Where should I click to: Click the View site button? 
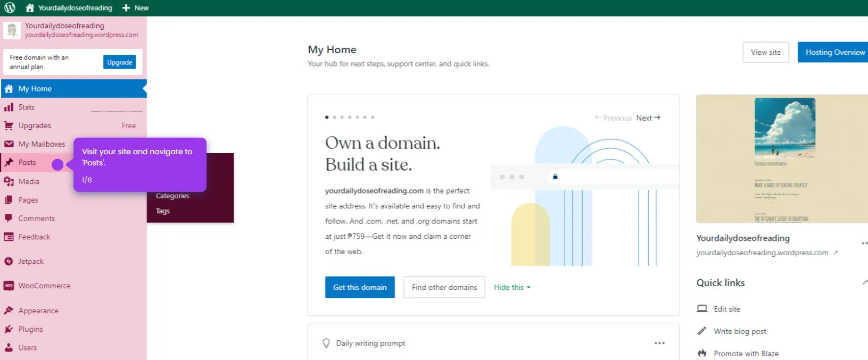tap(766, 52)
